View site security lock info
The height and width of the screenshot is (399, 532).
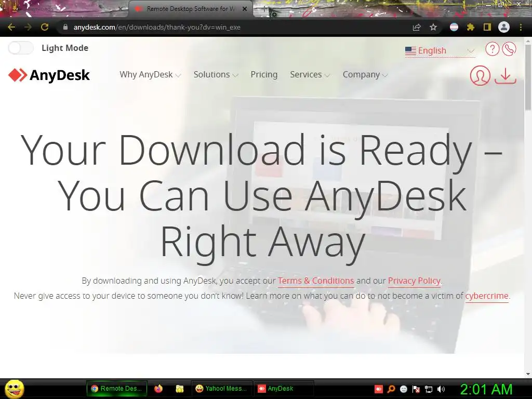(65, 27)
